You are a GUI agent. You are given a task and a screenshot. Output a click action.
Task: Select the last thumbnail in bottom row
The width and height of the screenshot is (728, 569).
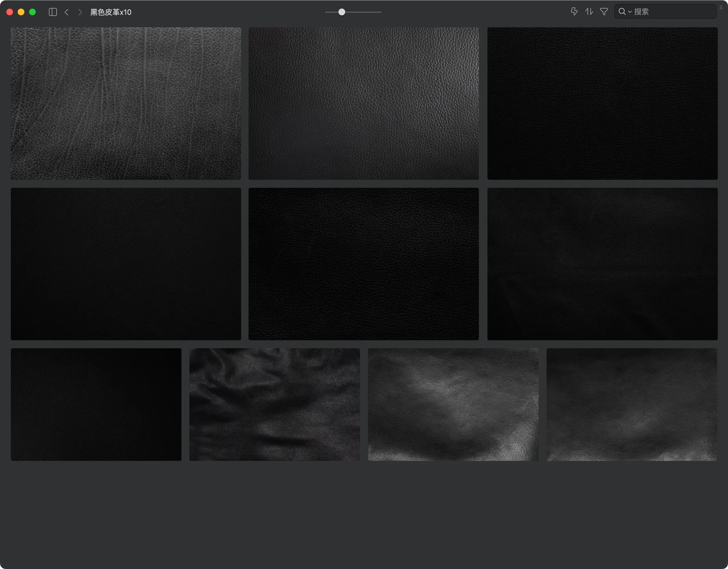tap(632, 405)
